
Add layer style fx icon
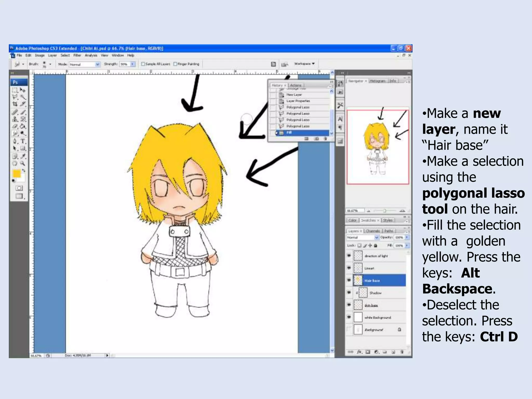pyautogui.click(x=359, y=352)
